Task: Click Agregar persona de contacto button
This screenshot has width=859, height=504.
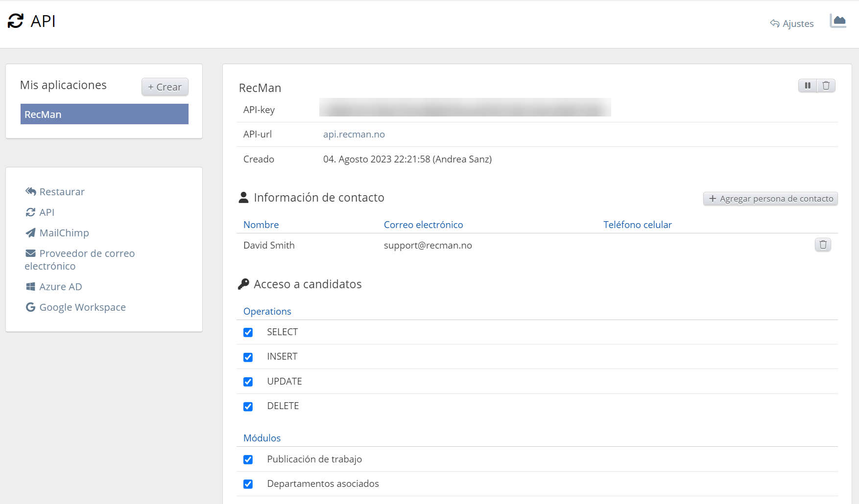Action: pos(770,199)
